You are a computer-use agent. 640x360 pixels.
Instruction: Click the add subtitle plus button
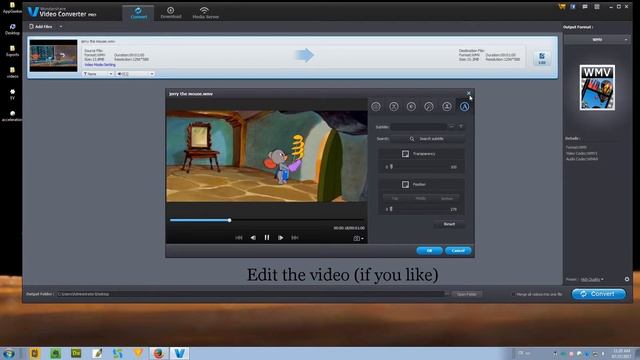pyautogui.click(x=461, y=127)
